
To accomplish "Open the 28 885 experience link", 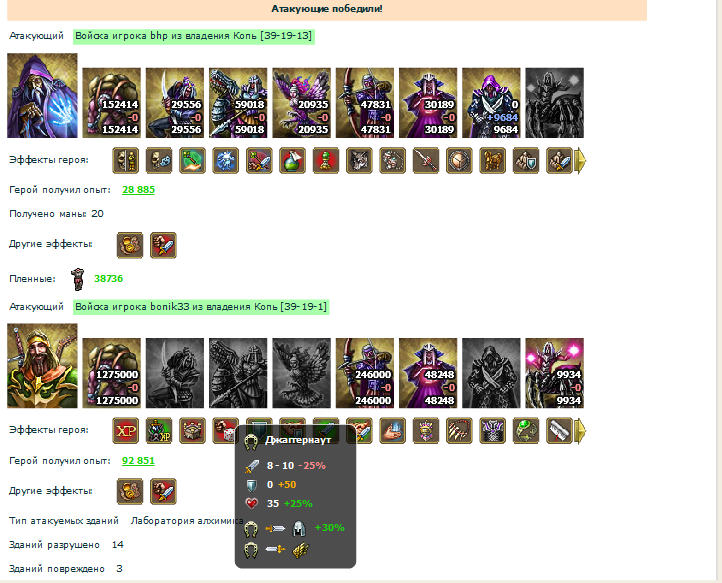I will [138, 190].
